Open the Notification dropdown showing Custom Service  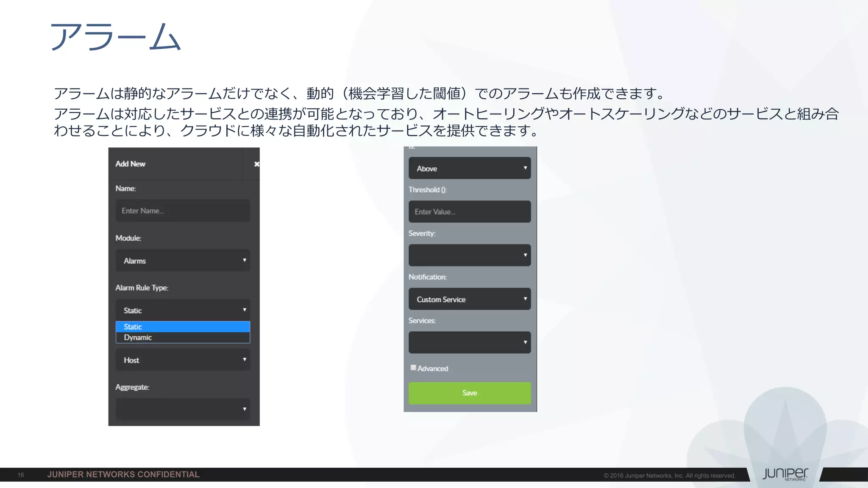[x=470, y=299]
